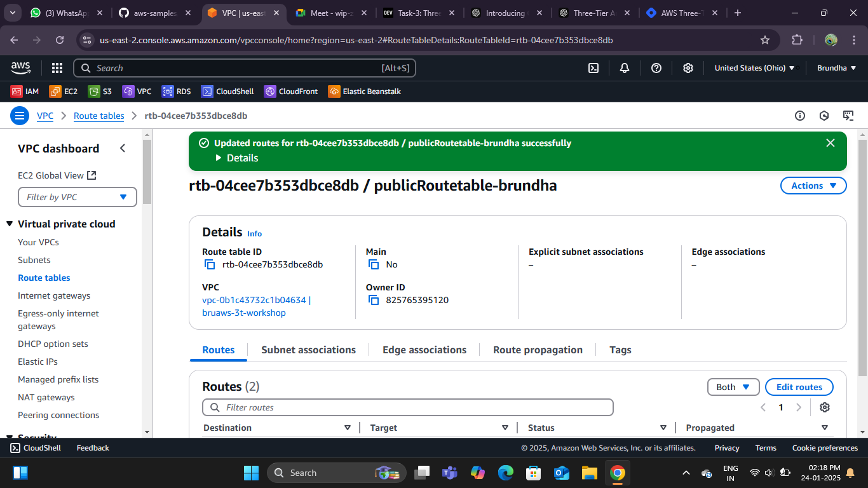Open the Brundha account menu
868x488 pixels.
837,68
